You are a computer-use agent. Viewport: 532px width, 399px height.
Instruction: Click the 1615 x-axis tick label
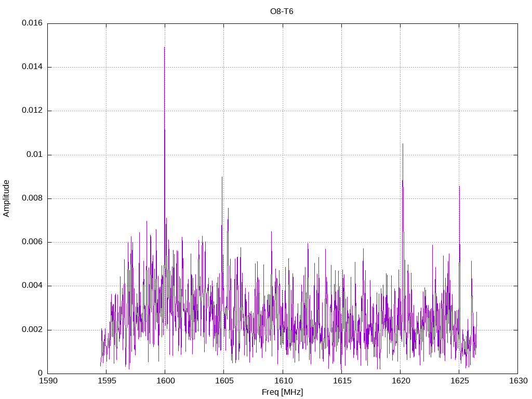click(x=342, y=381)
